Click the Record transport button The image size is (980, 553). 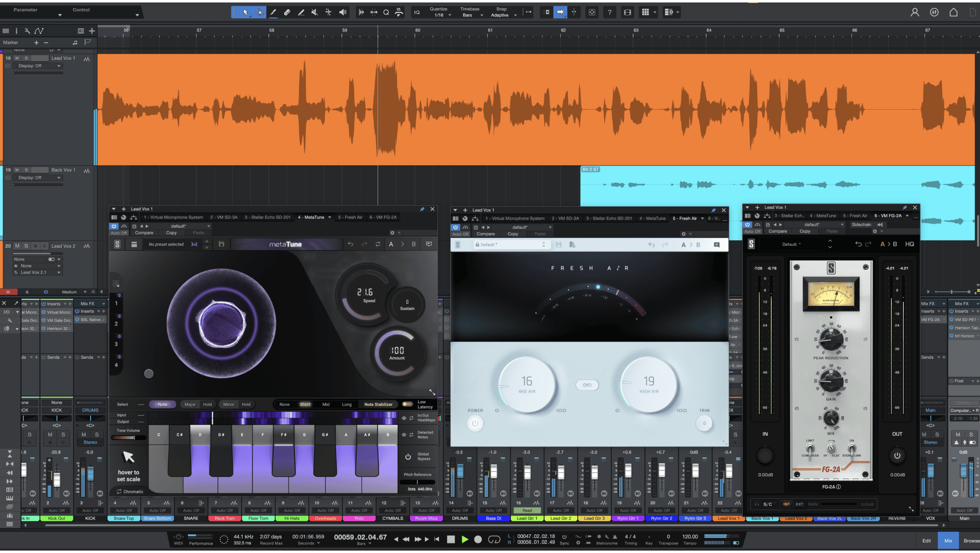coord(478,539)
